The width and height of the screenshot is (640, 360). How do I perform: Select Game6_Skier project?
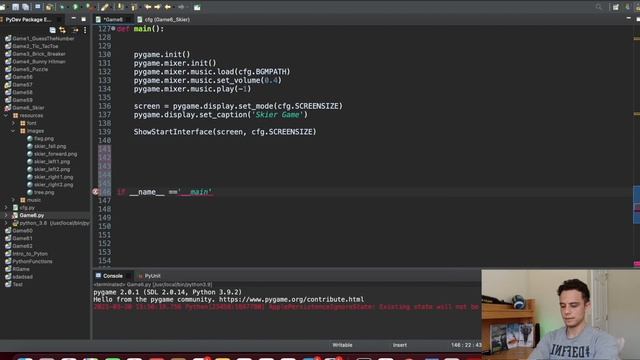coord(28,108)
